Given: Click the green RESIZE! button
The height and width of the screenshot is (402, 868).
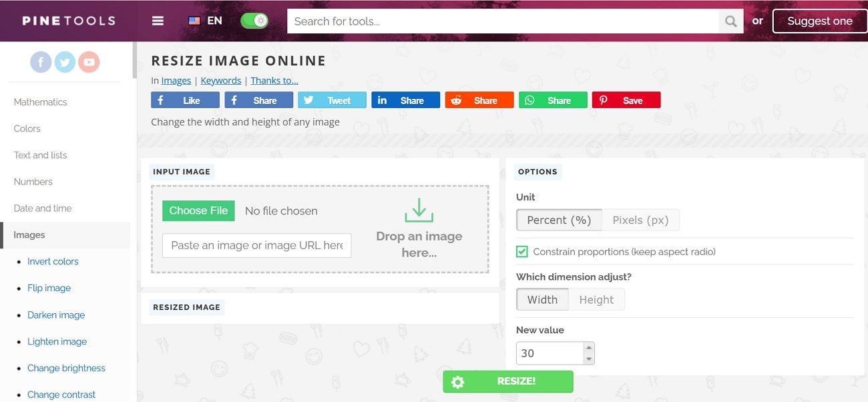Looking at the screenshot, I should [x=507, y=382].
